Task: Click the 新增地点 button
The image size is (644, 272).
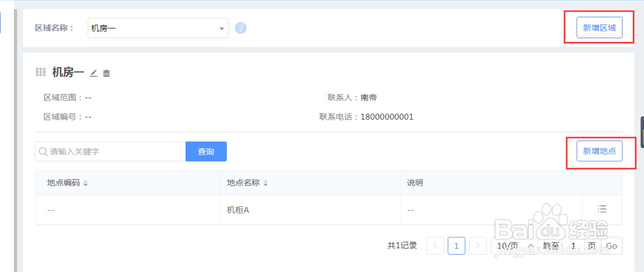Action: pyautogui.click(x=599, y=151)
